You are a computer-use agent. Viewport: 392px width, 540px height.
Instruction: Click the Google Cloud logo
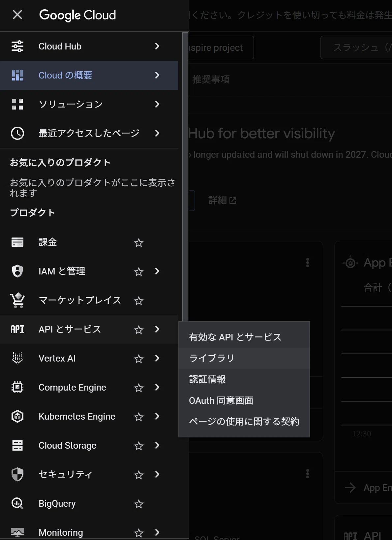77,15
